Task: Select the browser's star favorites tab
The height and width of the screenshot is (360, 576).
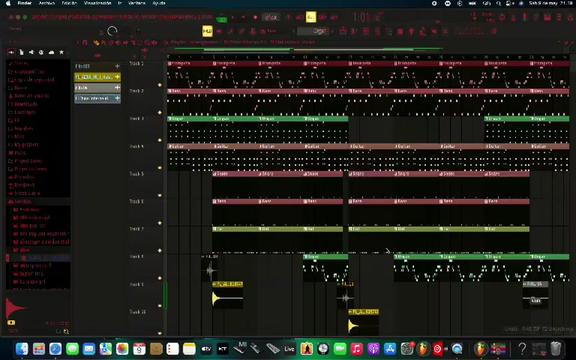Action: (62, 53)
